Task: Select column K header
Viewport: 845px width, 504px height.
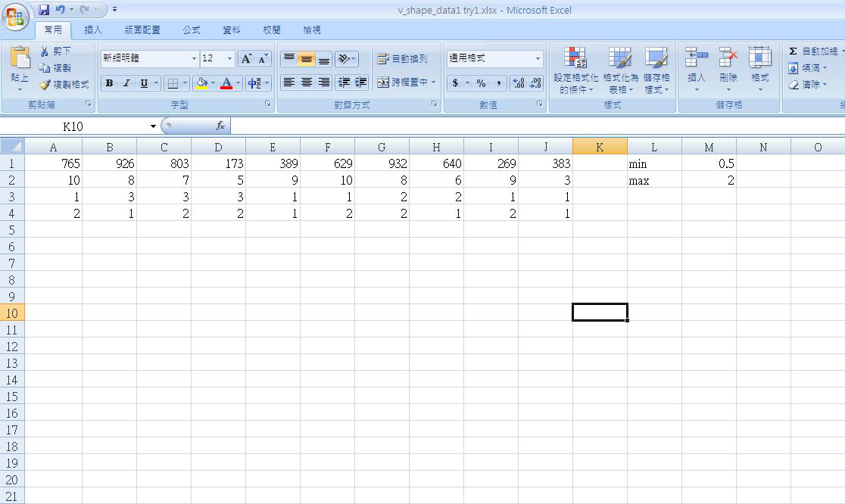Action: 600,147
